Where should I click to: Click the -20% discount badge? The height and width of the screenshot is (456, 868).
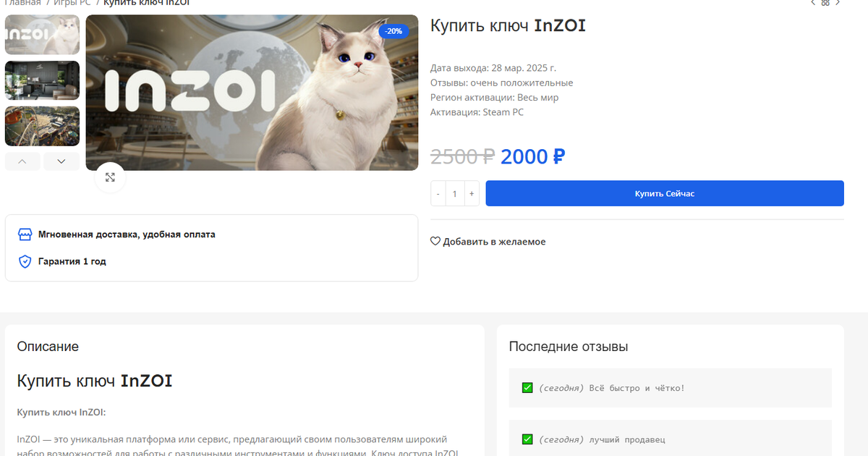point(394,31)
